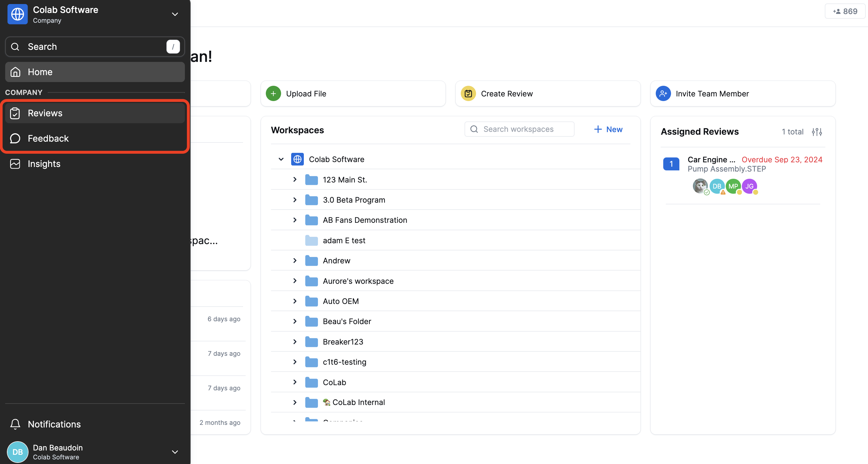Viewport: 868px width, 464px height.
Task: Click the Home house icon
Action: pyautogui.click(x=15, y=72)
